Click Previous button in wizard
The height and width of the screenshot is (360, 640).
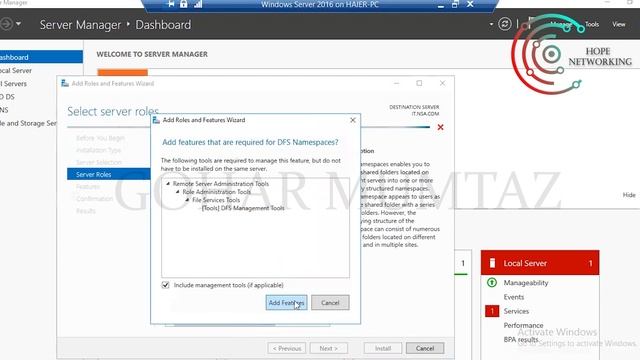tap(287, 348)
